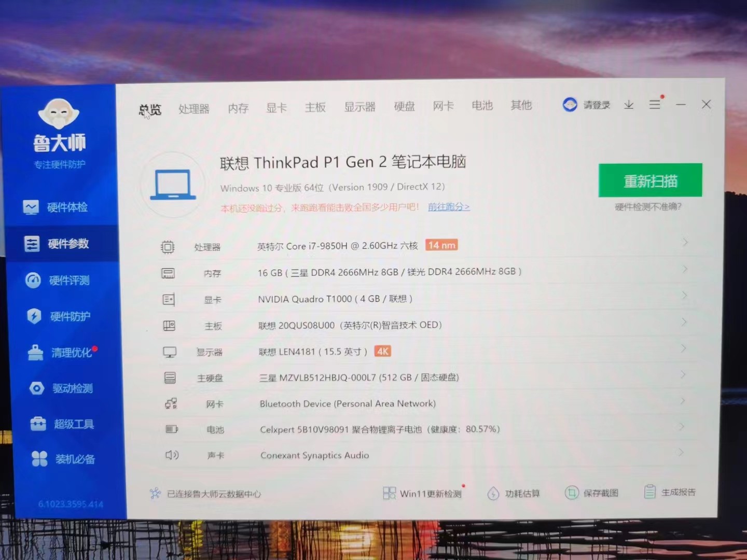747x560 pixels.
Task: Expand the 网卡 Bluetooth row chevron
Action: click(682, 400)
